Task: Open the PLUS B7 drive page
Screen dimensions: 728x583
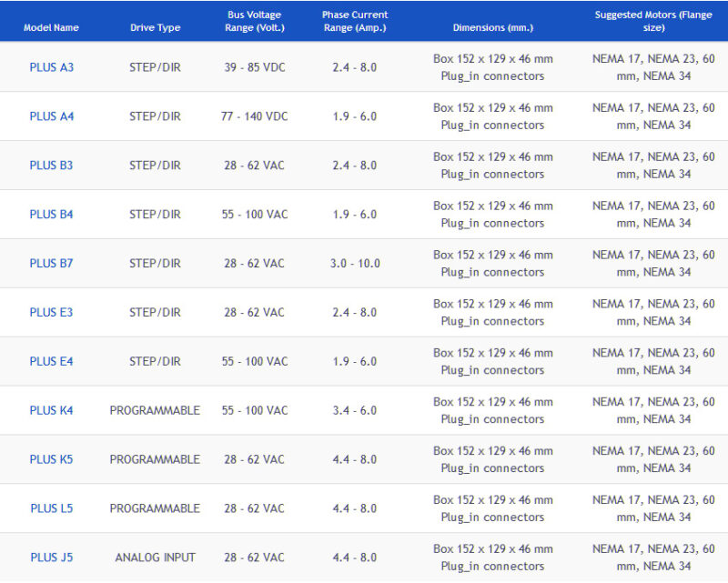Action: (51, 264)
